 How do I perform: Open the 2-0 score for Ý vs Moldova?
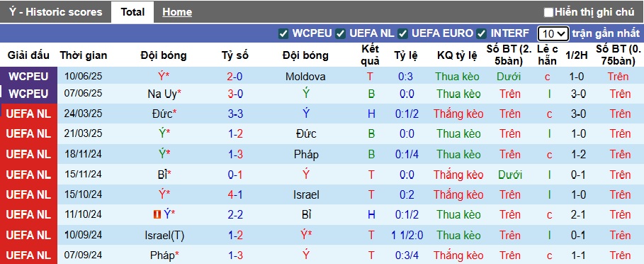click(x=235, y=77)
